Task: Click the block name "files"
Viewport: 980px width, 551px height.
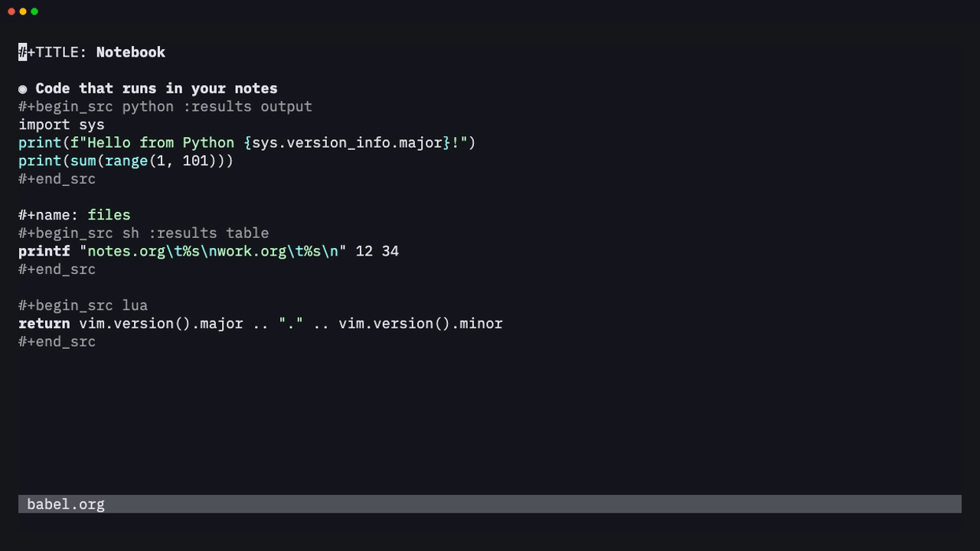Action: click(x=109, y=215)
